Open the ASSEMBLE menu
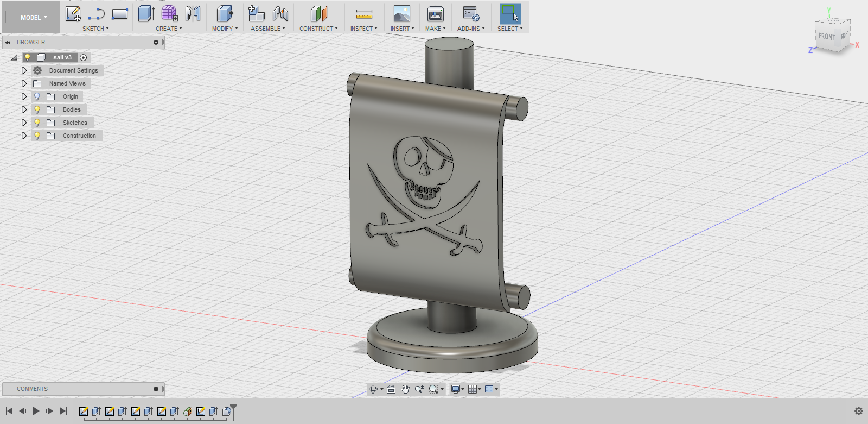 pyautogui.click(x=267, y=29)
